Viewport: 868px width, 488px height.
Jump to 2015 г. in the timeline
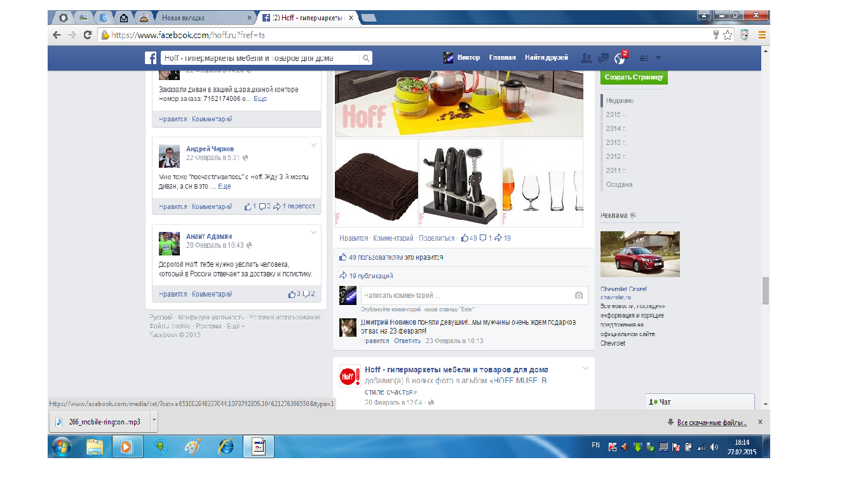click(x=616, y=114)
